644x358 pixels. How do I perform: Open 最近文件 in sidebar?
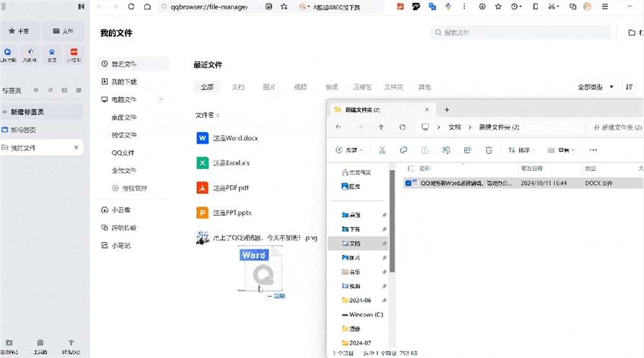click(133, 64)
